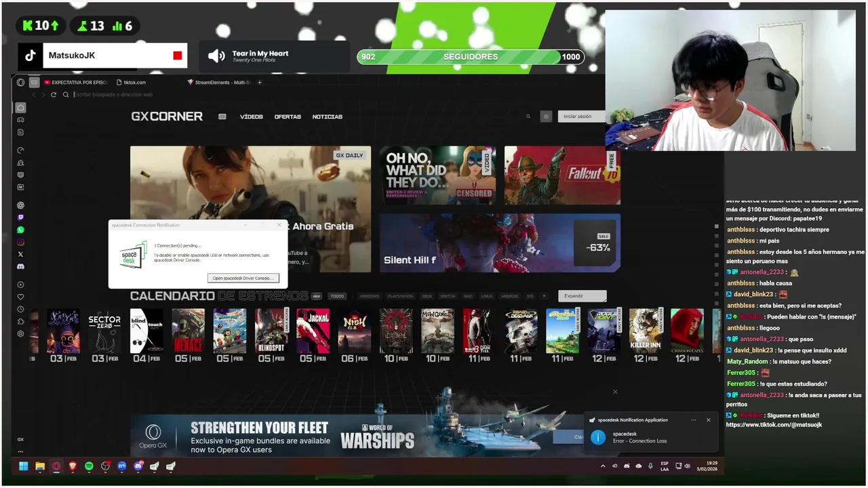Click the Iniciar sesión button

tap(581, 117)
